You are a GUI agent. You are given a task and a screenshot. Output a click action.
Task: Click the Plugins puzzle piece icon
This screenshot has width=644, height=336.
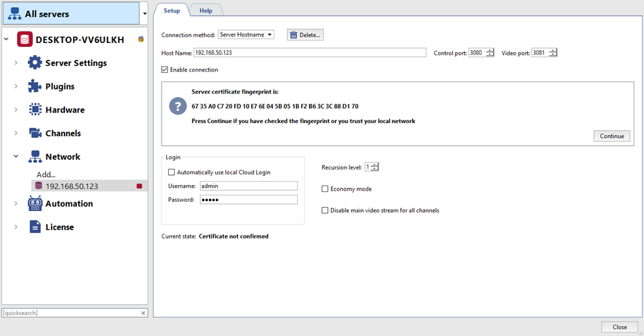pyautogui.click(x=35, y=87)
